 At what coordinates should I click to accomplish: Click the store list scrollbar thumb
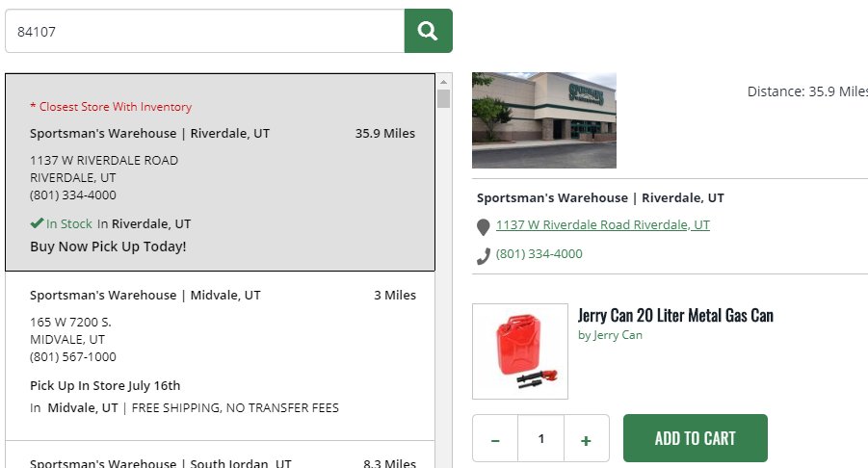(443, 98)
